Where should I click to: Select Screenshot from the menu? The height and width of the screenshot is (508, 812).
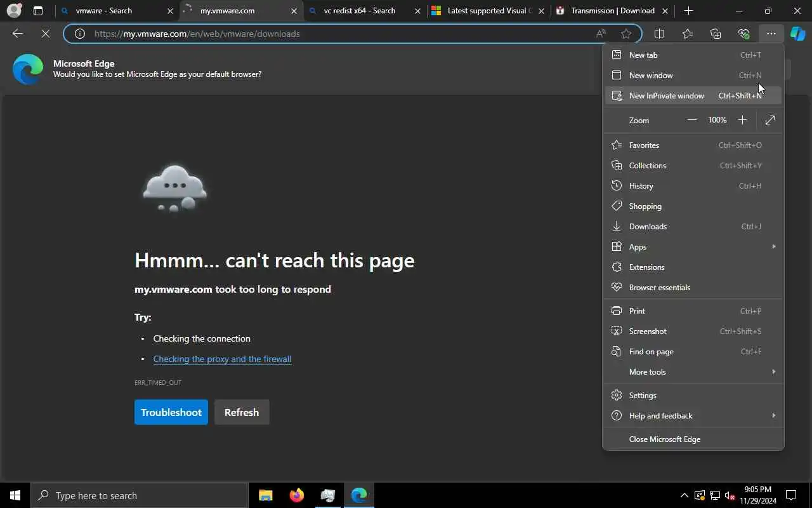[693, 331]
